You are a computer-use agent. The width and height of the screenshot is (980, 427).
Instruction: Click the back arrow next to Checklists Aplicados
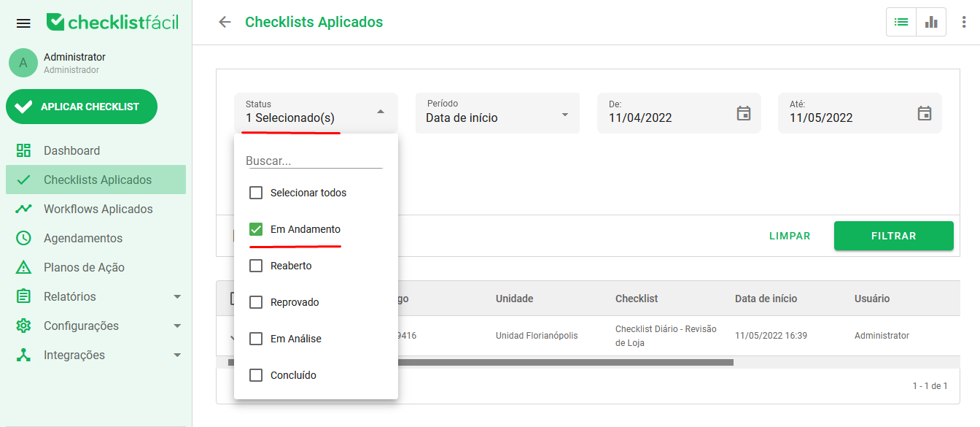[x=225, y=22]
